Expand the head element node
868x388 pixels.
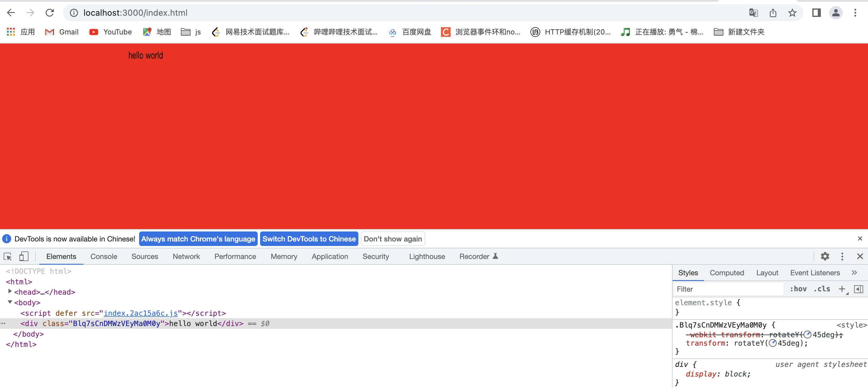10,291
